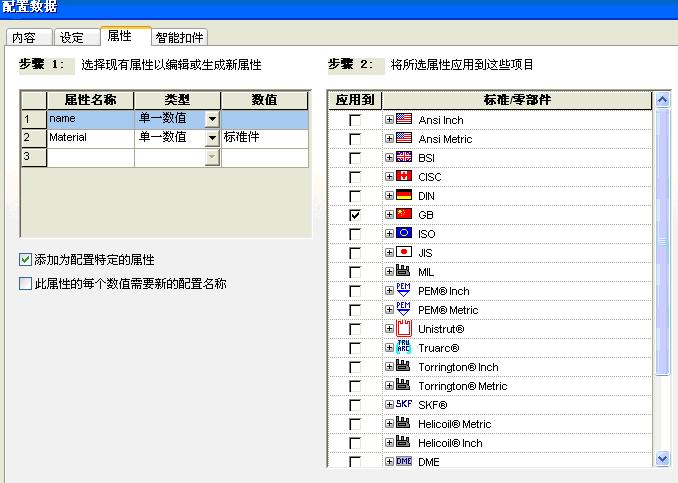The width and height of the screenshot is (678, 483).
Task: Expand the Ansi Inch tree node
Action: 389,119
